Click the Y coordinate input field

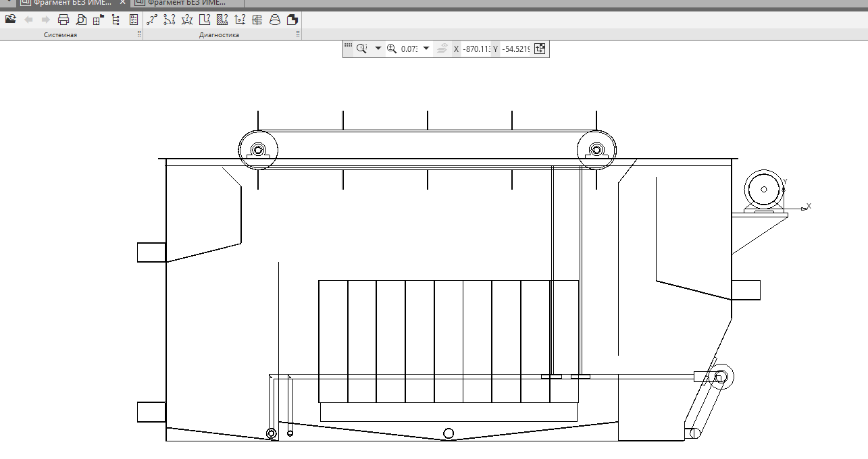tap(515, 49)
